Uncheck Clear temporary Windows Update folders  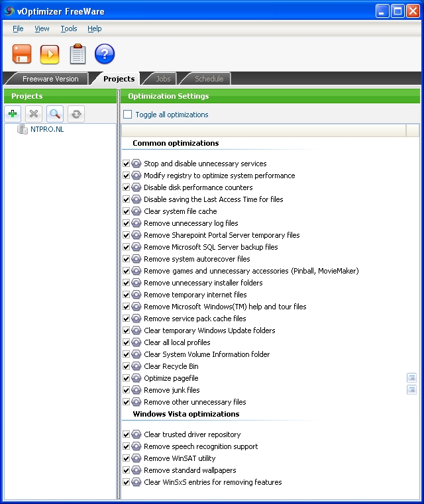pos(127,330)
